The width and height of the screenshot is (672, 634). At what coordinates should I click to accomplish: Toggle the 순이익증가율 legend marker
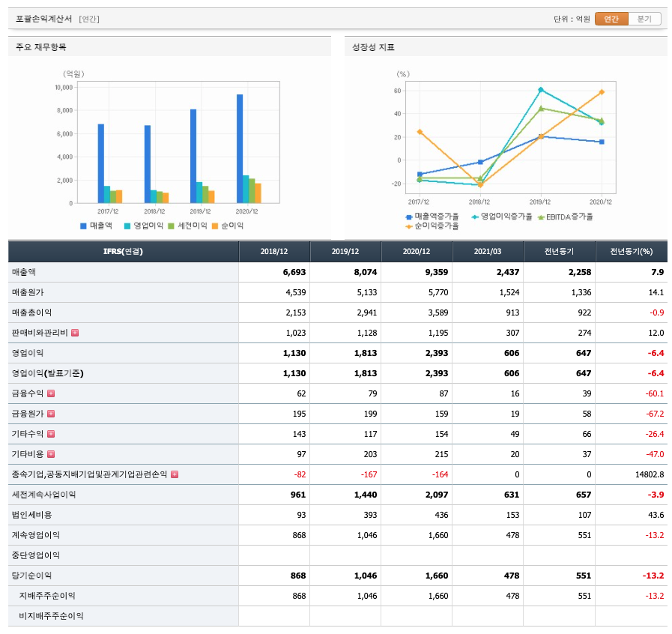click(x=409, y=226)
